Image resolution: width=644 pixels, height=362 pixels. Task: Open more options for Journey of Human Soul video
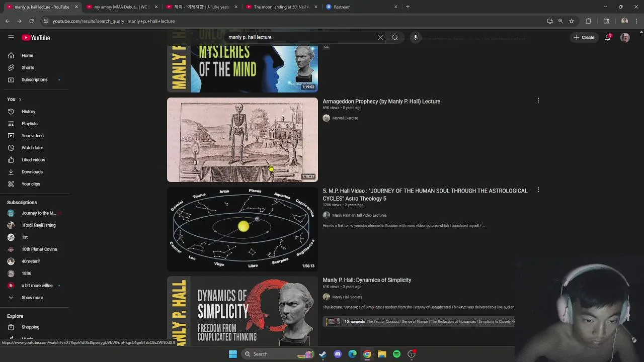(x=538, y=190)
